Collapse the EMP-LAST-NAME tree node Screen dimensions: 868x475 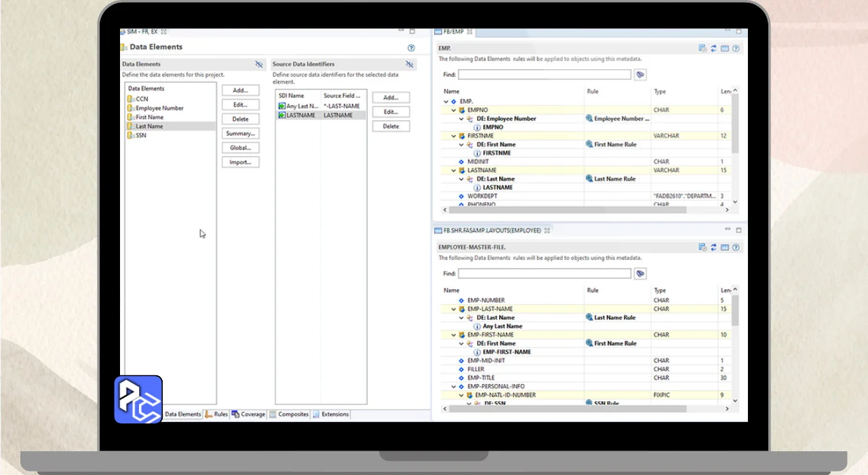(454, 309)
